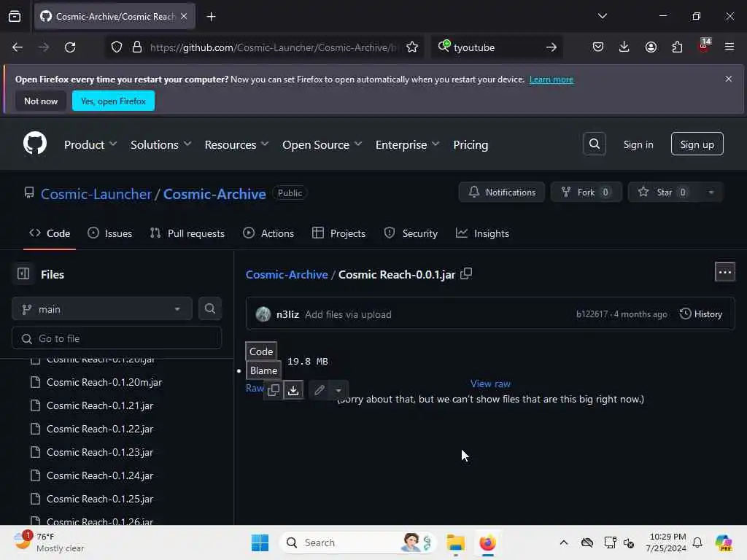This screenshot has height=560, width=747.
Task: Click the tyoutube browser search box
Action: point(496,47)
